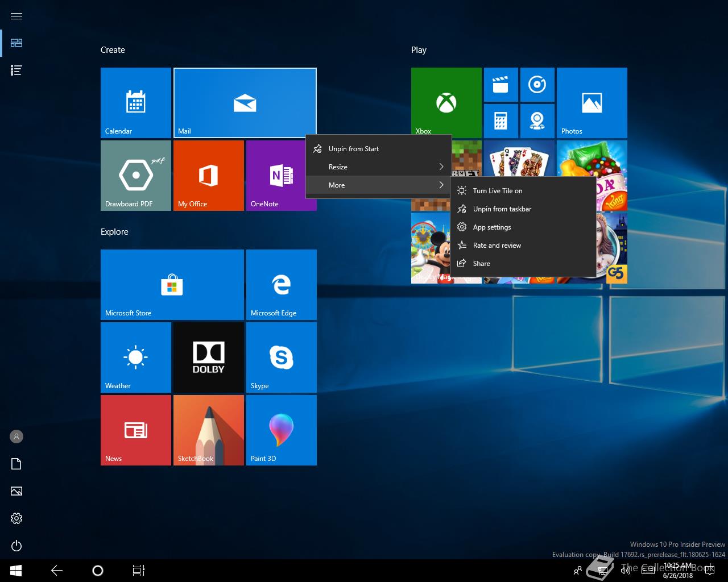Launch the Xbox tile

point(446,103)
